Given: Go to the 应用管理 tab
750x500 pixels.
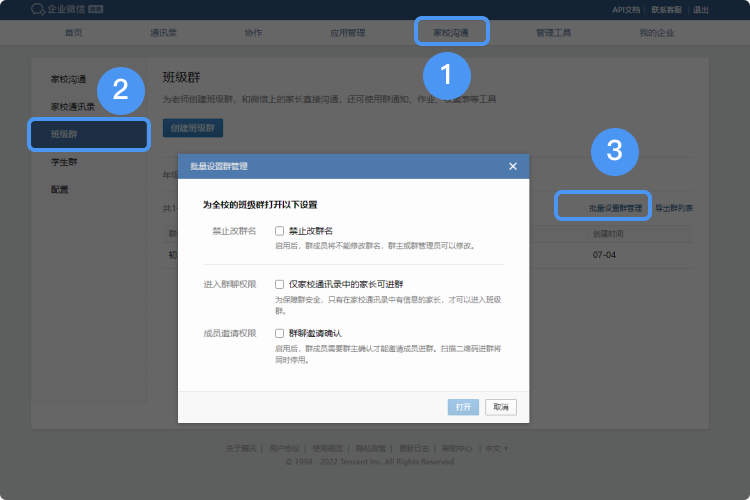Looking at the screenshot, I should 347,33.
